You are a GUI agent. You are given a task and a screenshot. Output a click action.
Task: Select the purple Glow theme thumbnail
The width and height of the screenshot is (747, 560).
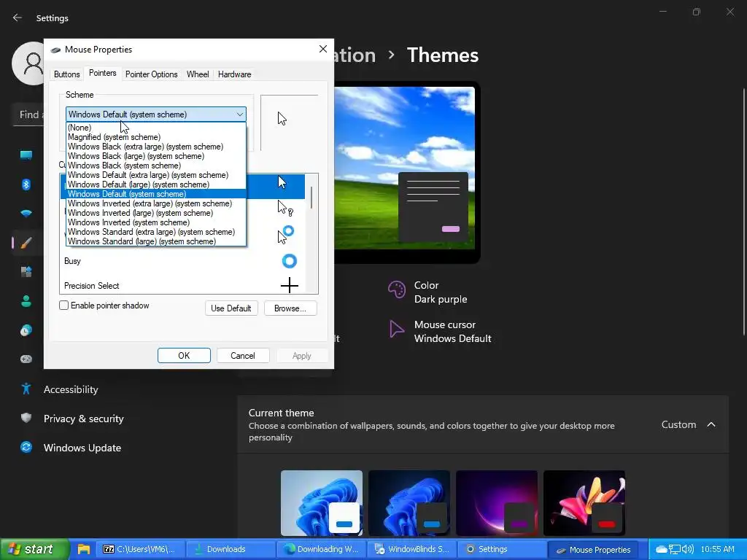click(497, 503)
